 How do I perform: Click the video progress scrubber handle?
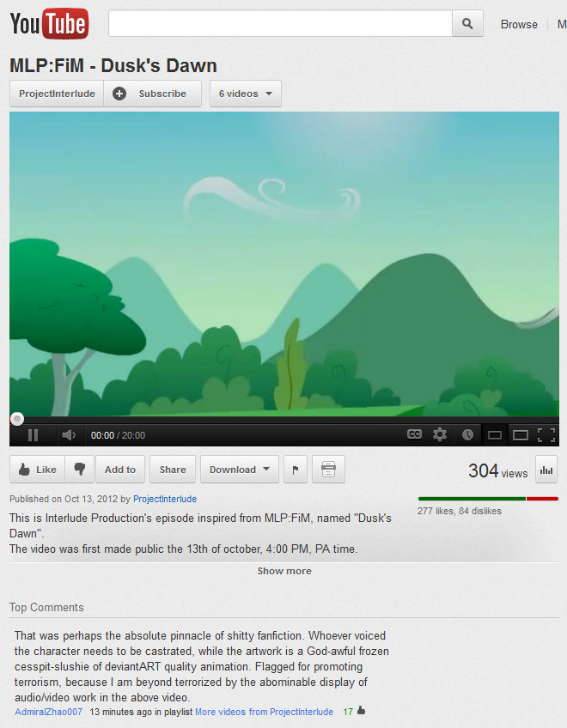(17, 419)
